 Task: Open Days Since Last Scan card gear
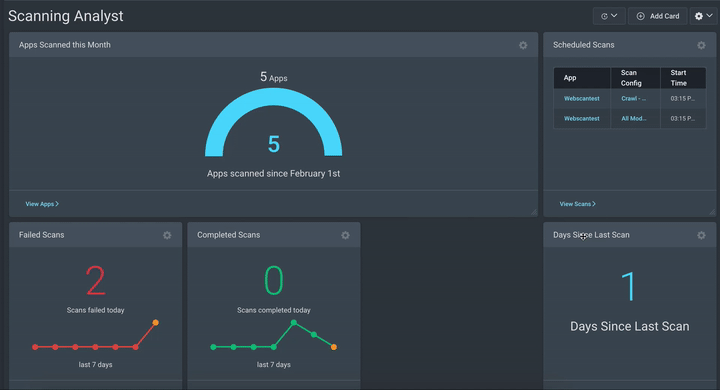pos(701,235)
